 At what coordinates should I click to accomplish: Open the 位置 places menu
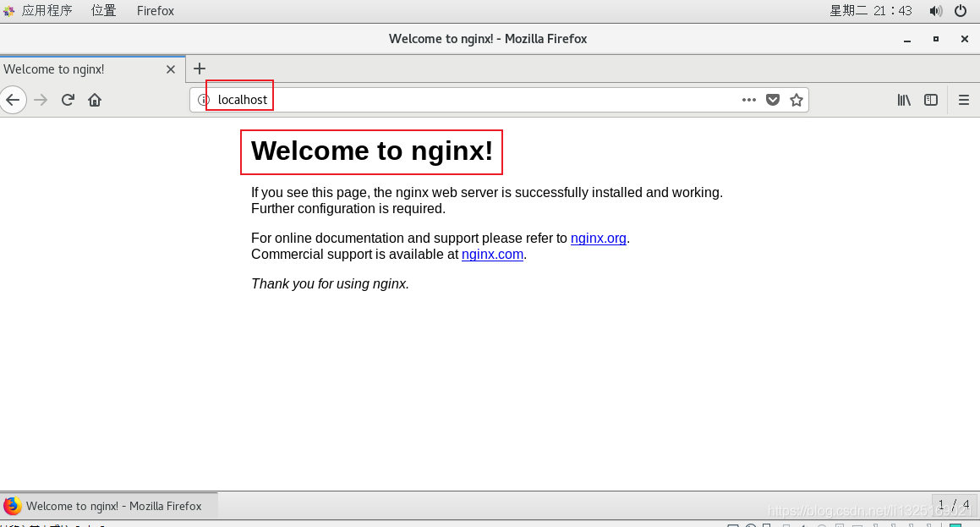(x=103, y=11)
